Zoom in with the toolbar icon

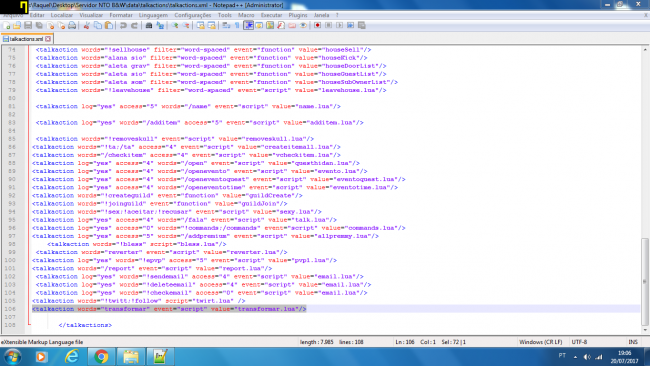tap(175, 26)
